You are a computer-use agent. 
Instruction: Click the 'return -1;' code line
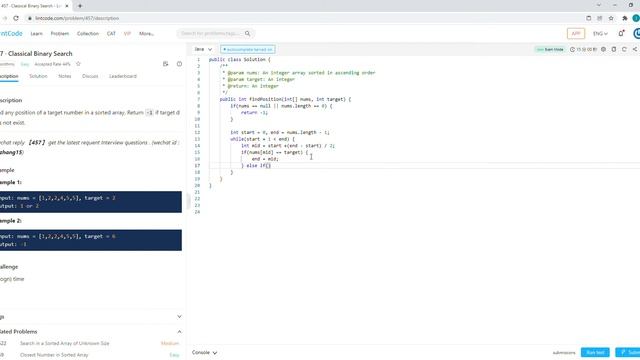click(x=254, y=112)
